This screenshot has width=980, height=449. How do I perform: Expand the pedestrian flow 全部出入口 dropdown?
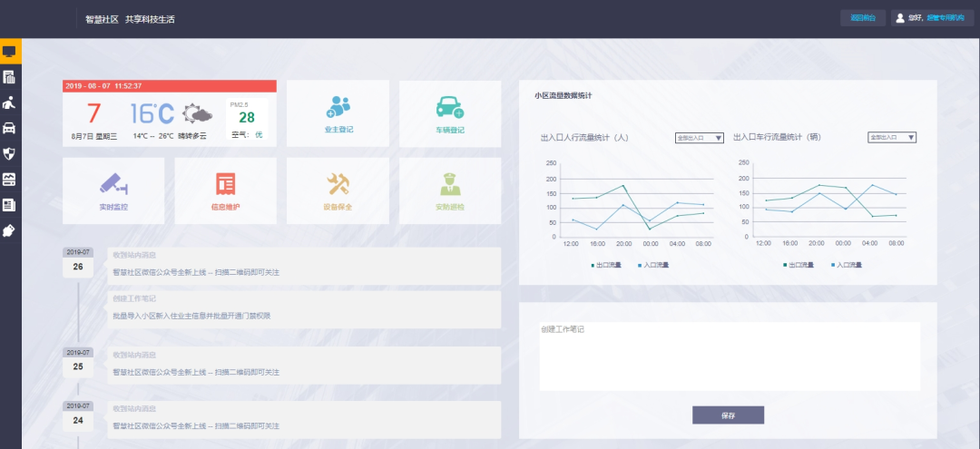pos(699,138)
